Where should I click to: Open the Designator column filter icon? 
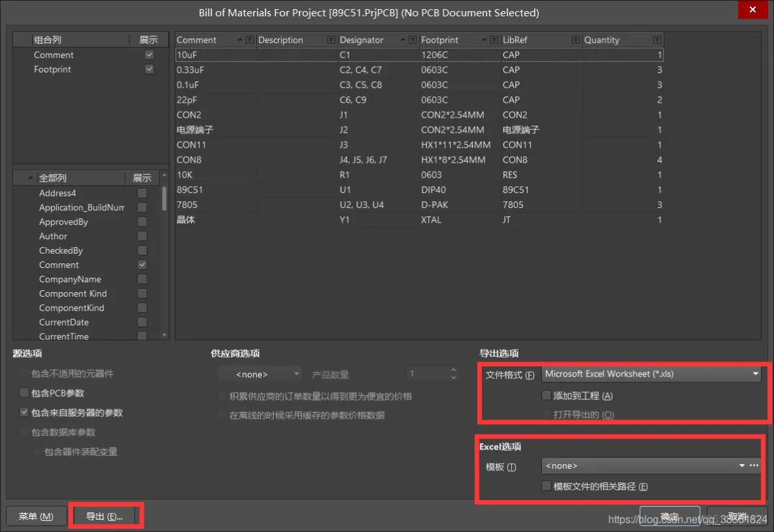[412, 40]
